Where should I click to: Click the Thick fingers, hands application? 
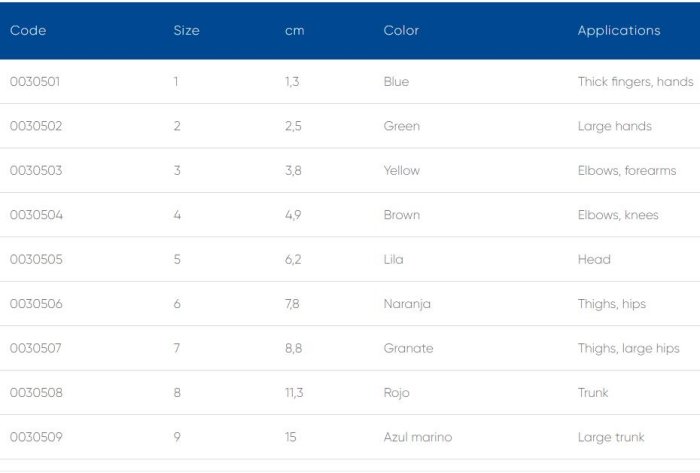(x=635, y=82)
